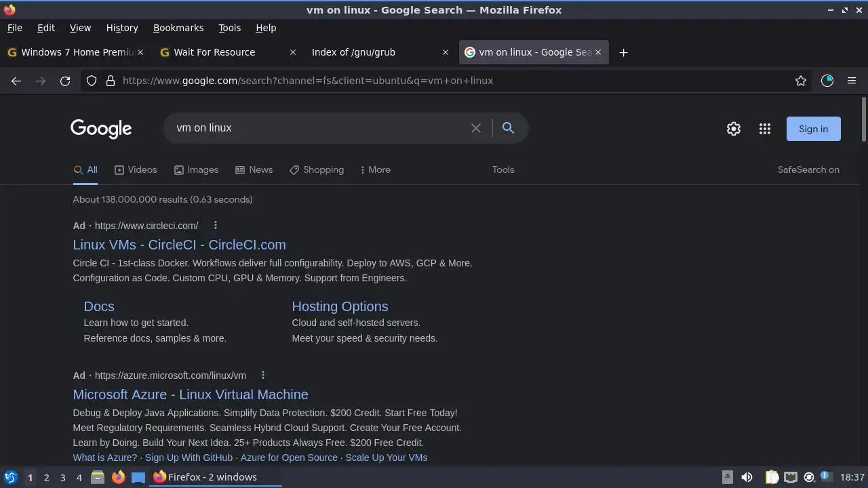Open the Tools menu in menu bar
Viewport: 868px width, 488px height.
(229, 28)
